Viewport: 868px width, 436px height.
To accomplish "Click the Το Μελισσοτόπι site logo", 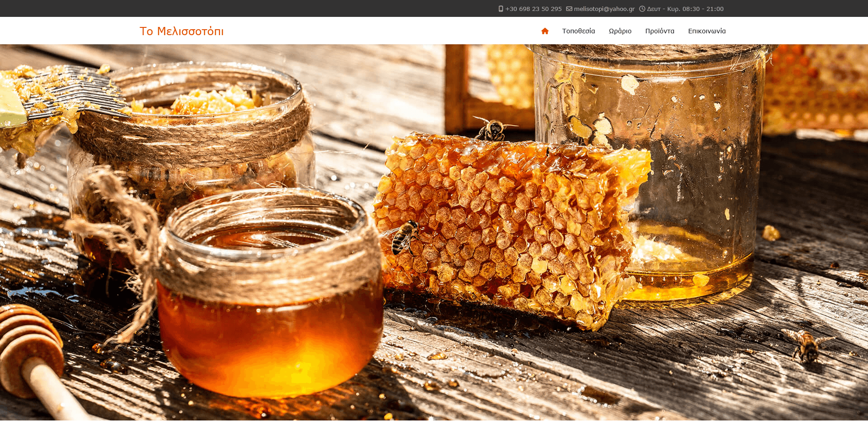I will point(182,31).
